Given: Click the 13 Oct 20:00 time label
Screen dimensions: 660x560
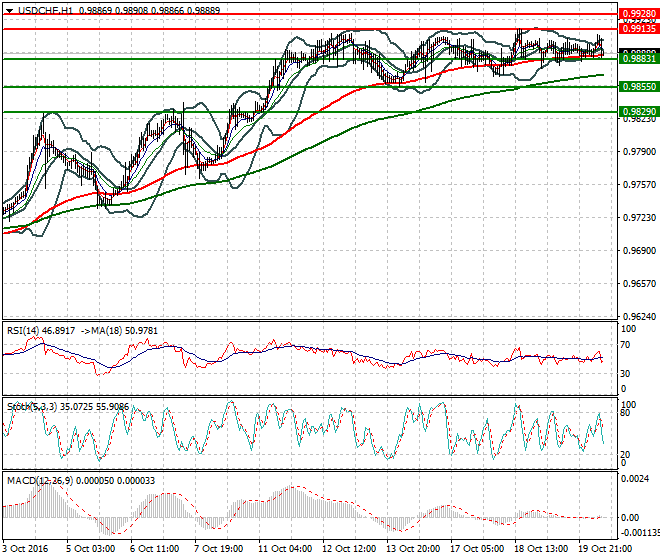Looking at the screenshot, I should click(x=413, y=549).
